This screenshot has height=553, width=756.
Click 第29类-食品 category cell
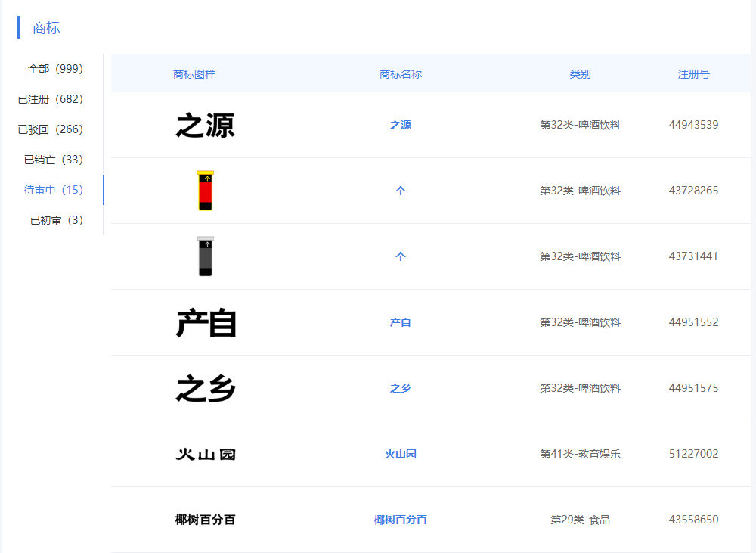point(580,520)
